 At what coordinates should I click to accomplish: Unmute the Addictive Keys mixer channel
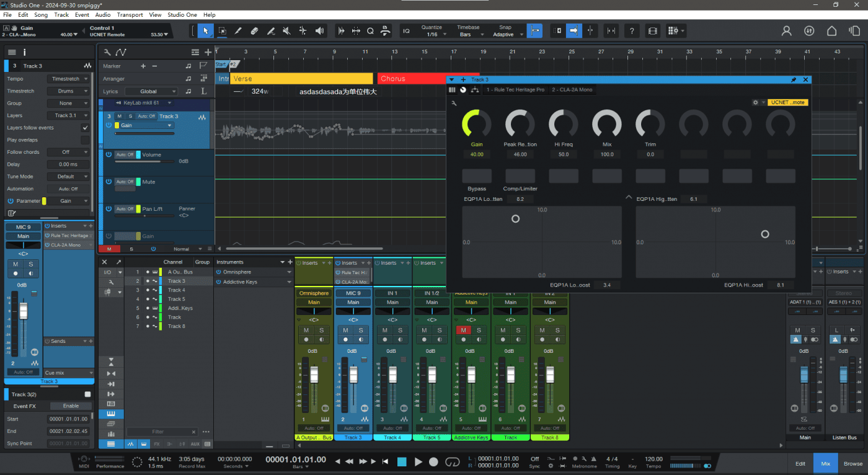(x=463, y=331)
